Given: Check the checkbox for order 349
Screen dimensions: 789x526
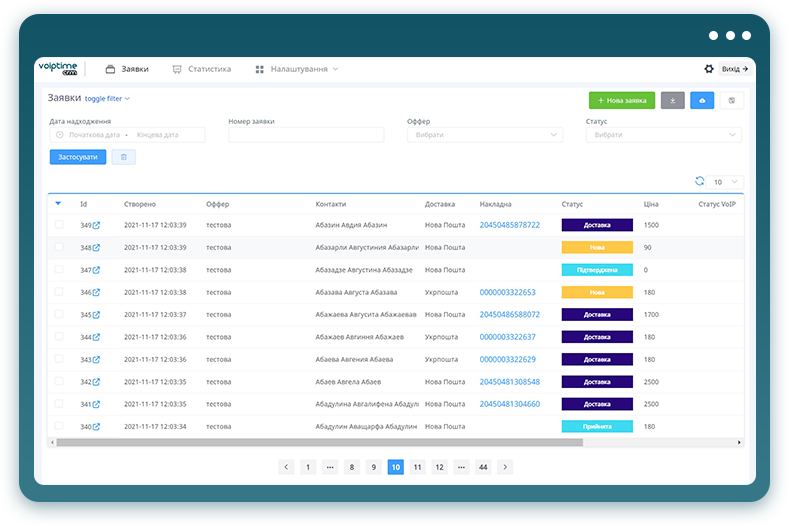Looking at the screenshot, I should (59, 225).
